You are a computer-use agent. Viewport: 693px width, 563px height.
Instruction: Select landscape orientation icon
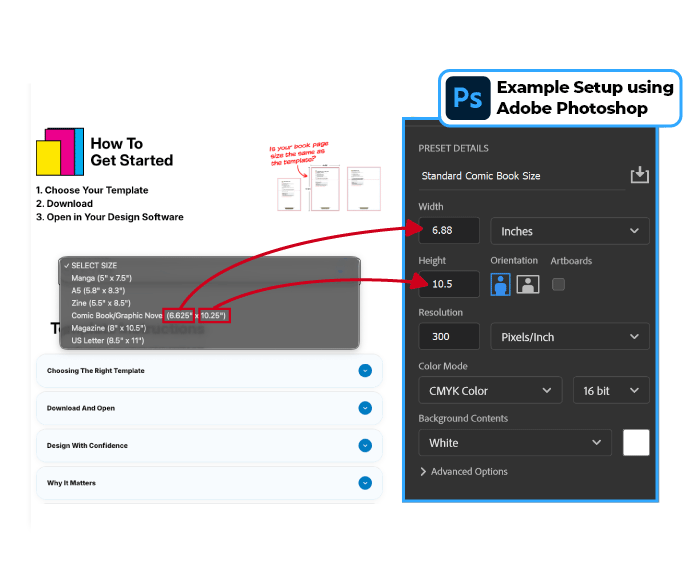click(528, 284)
